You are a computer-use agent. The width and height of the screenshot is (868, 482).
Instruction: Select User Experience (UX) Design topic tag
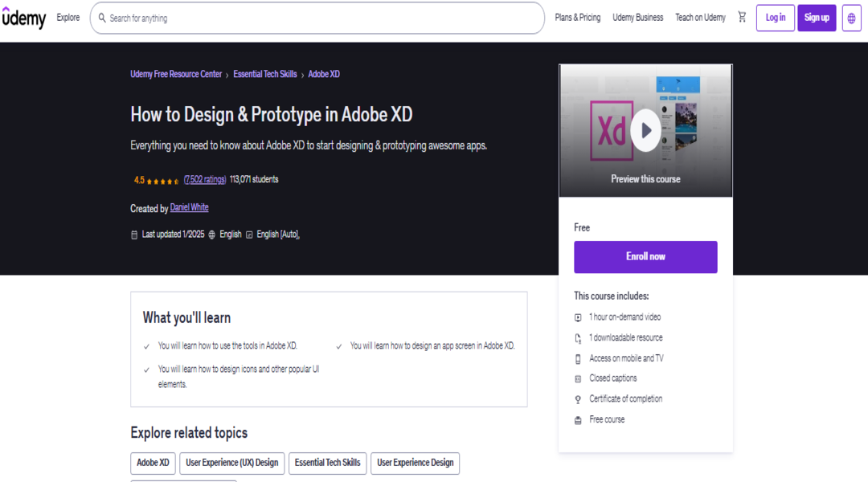point(232,464)
